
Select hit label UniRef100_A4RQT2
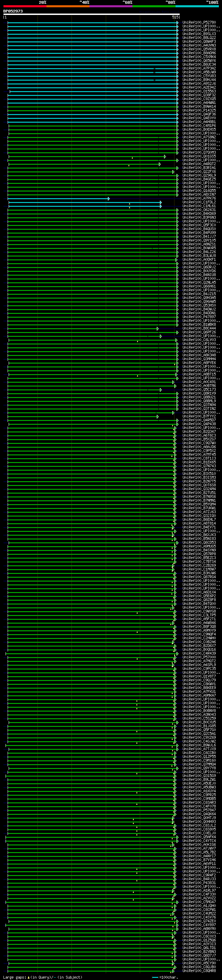coord(199,164)
